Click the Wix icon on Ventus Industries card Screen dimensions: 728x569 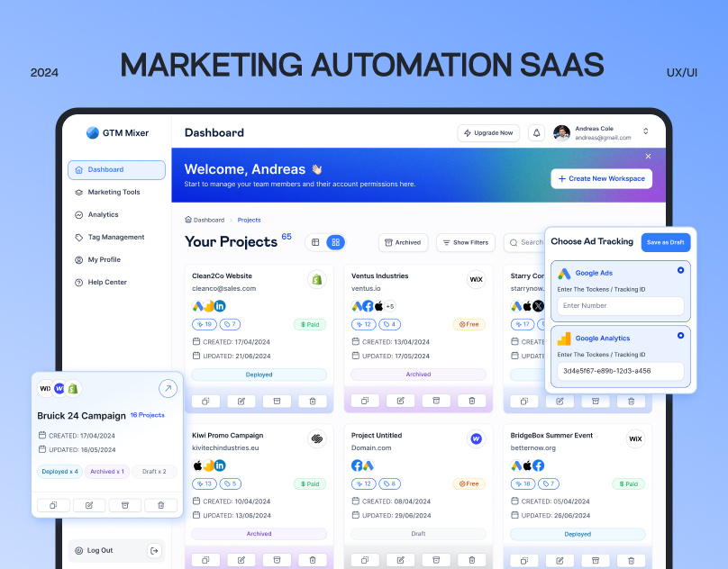[476, 279]
